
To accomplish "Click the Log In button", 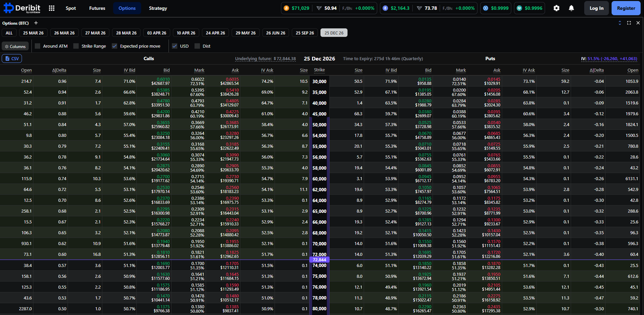I will pyautogui.click(x=596, y=8).
